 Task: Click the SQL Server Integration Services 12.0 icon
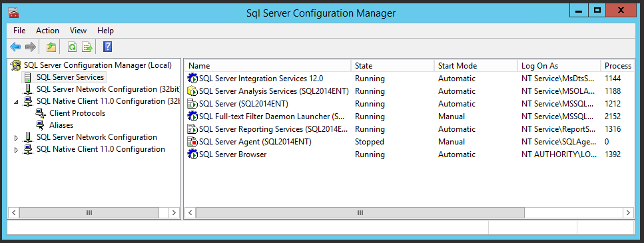(x=192, y=79)
